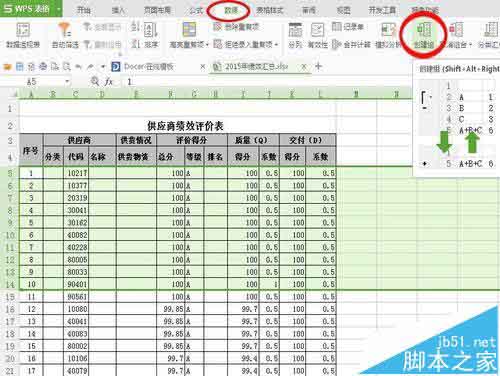Expand the 取消组合 dropdown arrow
The height and width of the screenshot is (376, 500).
[x=470, y=45]
